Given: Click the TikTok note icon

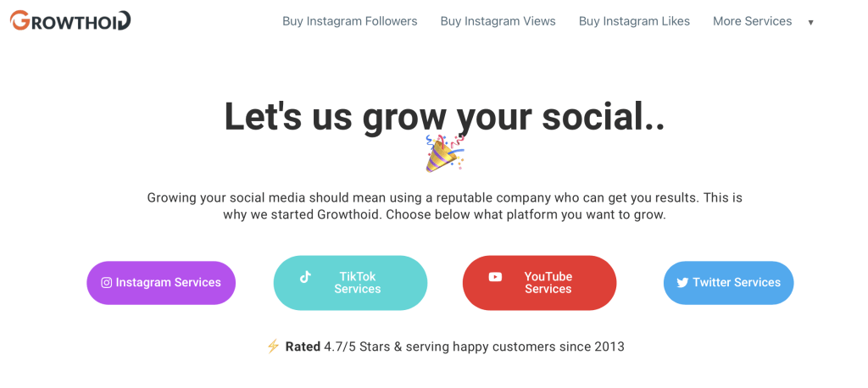Looking at the screenshot, I should tap(305, 276).
